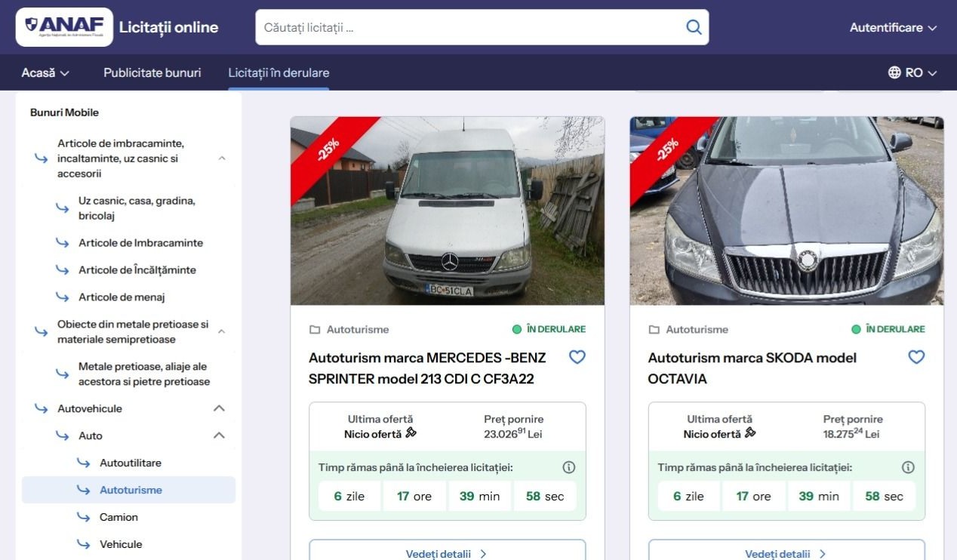Click arrow icon beside Autoutilitare
Image resolution: width=957 pixels, height=560 pixels.
click(84, 463)
